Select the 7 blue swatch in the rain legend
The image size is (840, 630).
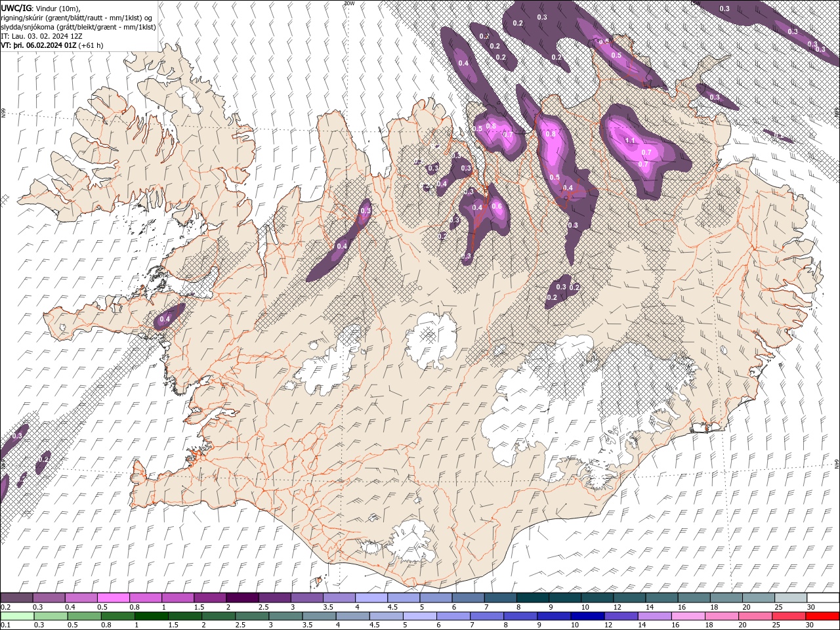coord(486,616)
